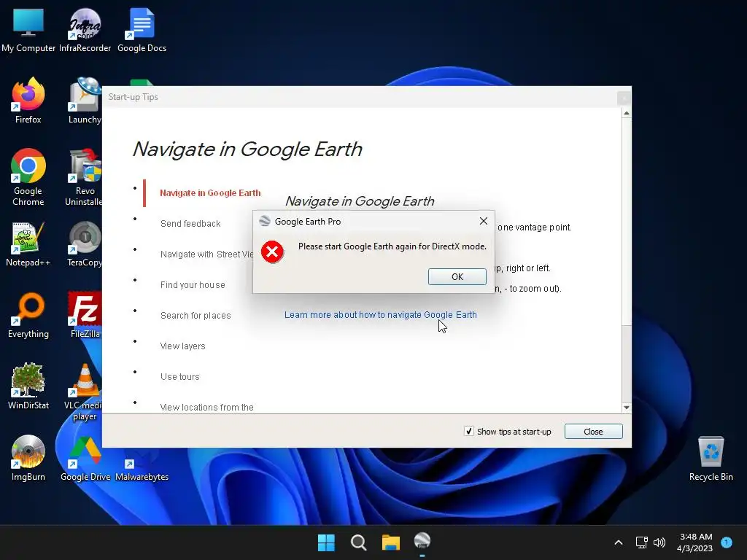The image size is (747, 560).
Task: Click the Start-up Tips window close button
Action: [x=624, y=98]
